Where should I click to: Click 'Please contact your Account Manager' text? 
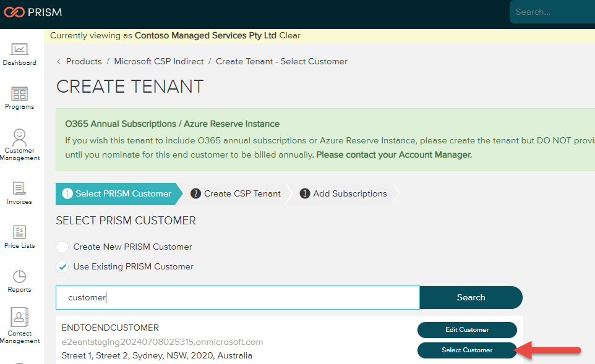click(394, 155)
